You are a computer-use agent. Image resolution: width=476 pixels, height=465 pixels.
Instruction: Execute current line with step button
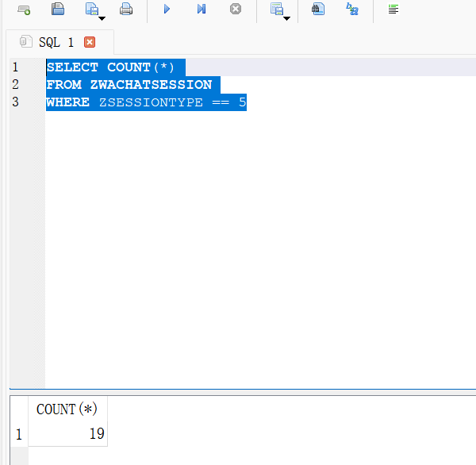pos(202,9)
